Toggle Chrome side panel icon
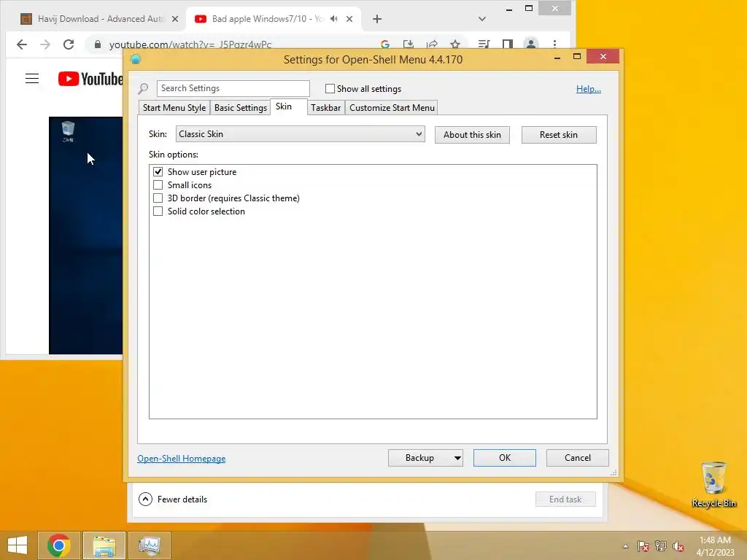This screenshot has width=747, height=560. click(508, 44)
